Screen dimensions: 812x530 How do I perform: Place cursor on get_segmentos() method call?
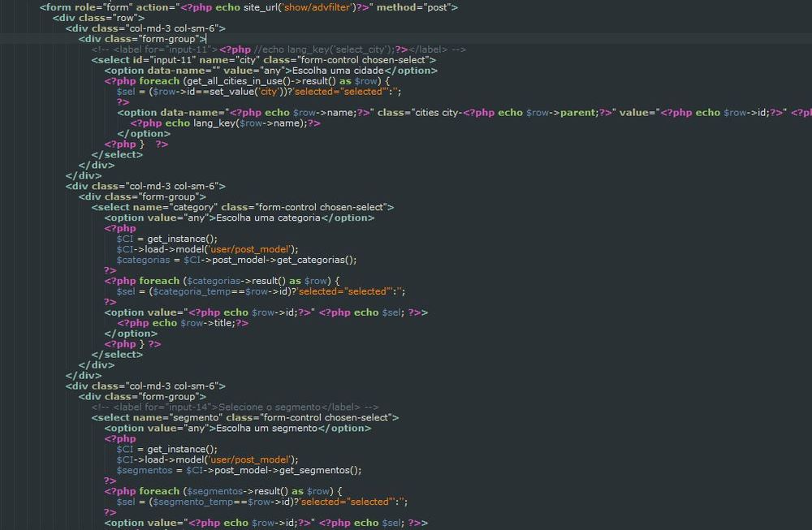coord(320,471)
